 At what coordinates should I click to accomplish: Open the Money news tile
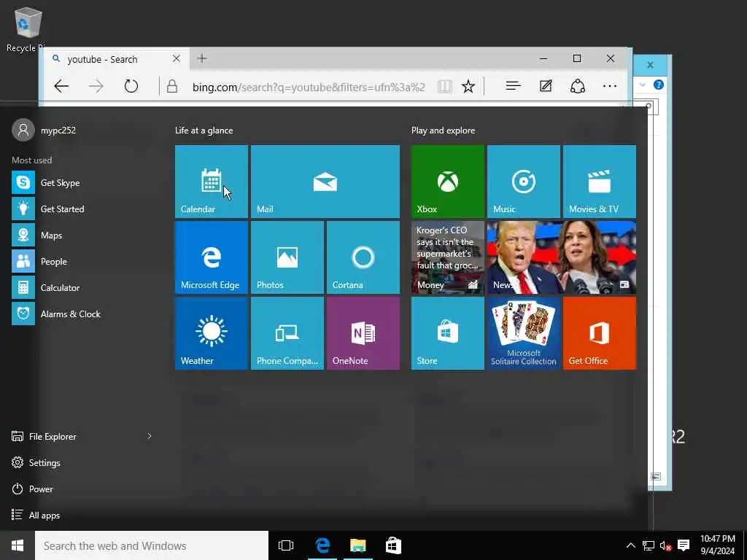[448, 257]
